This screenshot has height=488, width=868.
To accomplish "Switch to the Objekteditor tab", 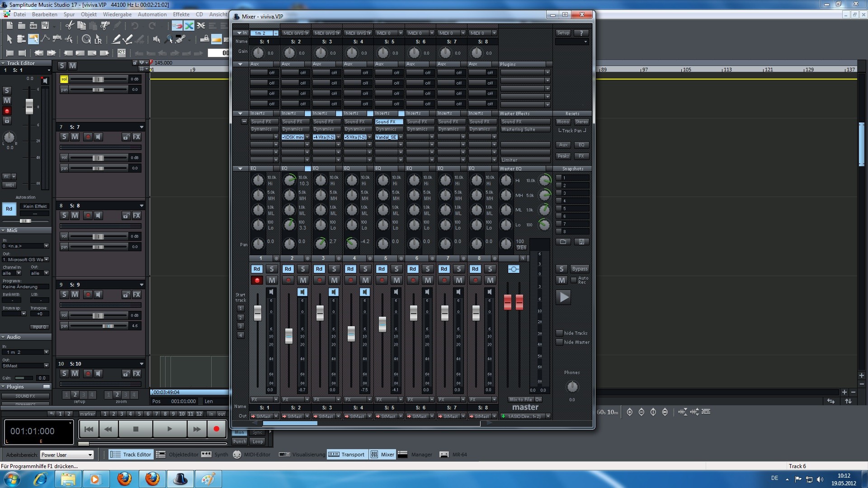I will [x=178, y=455].
